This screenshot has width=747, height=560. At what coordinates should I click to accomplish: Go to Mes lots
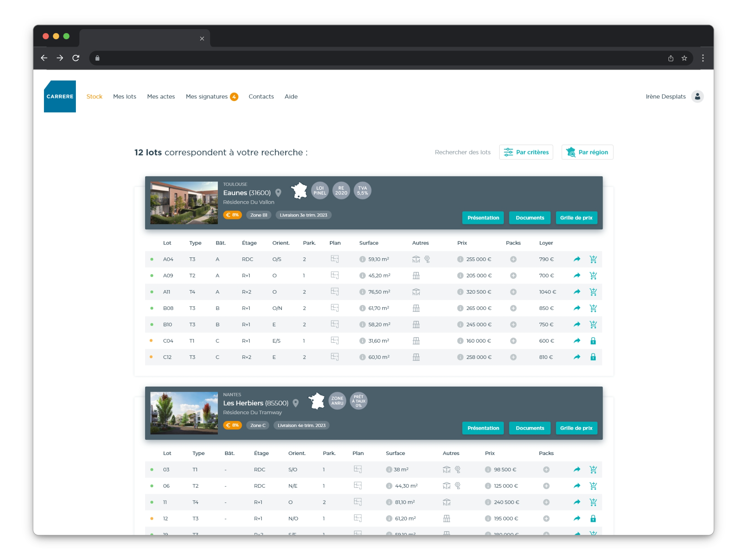pyautogui.click(x=124, y=96)
